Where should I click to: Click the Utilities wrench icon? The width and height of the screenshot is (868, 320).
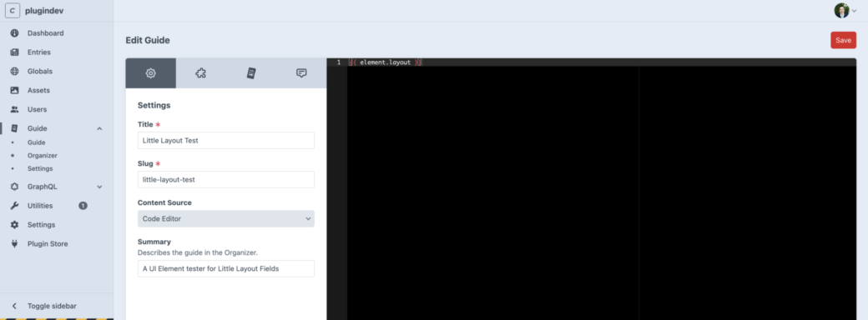tap(14, 206)
